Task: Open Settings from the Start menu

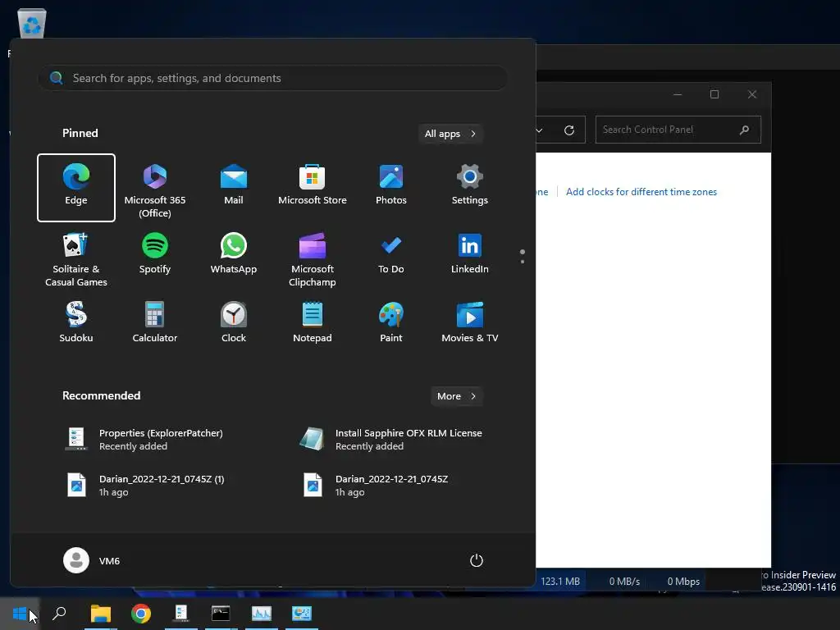Action: (x=470, y=188)
